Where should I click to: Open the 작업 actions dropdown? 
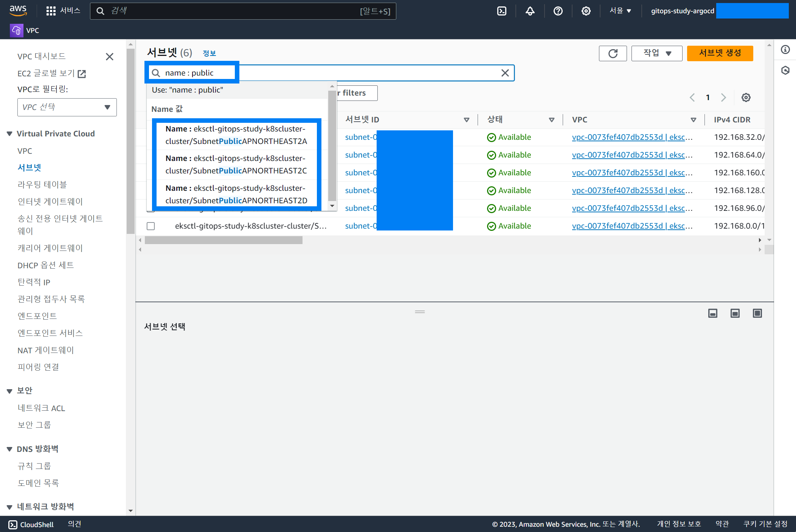[x=656, y=53]
